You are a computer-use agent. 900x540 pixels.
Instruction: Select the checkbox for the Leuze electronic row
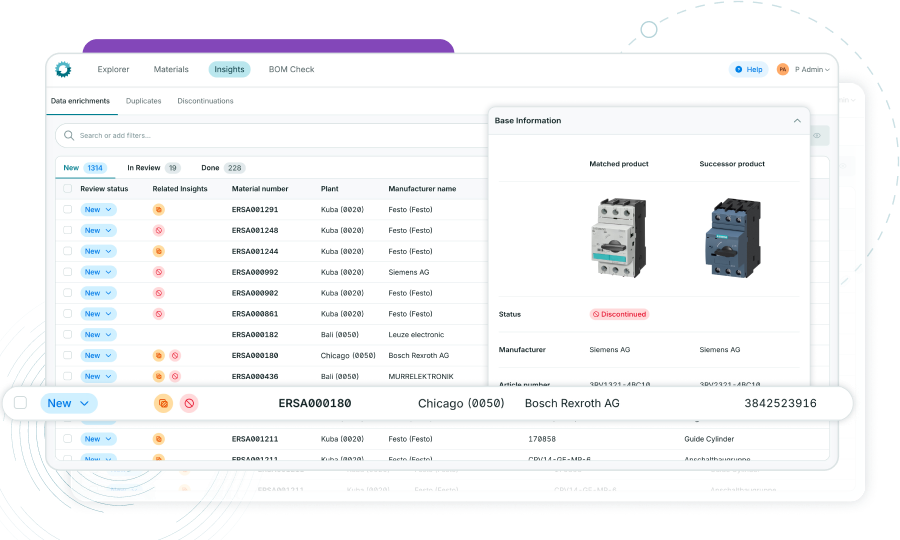[68, 335]
